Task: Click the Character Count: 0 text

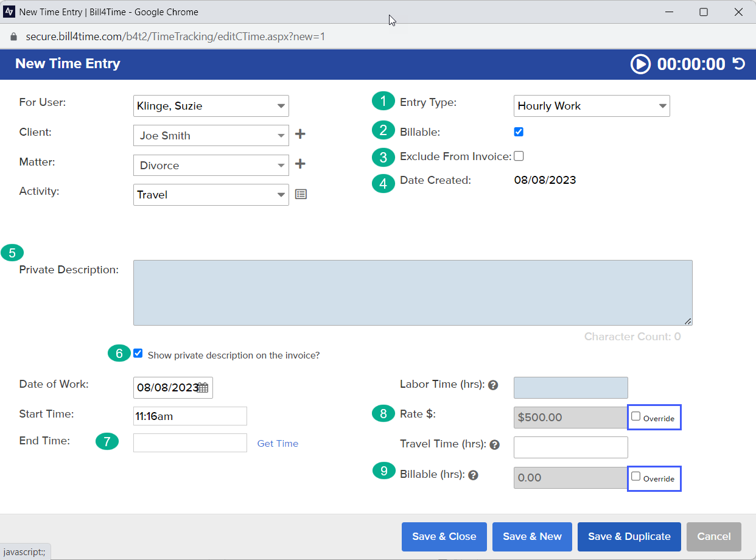Action: tap(632, 337)
